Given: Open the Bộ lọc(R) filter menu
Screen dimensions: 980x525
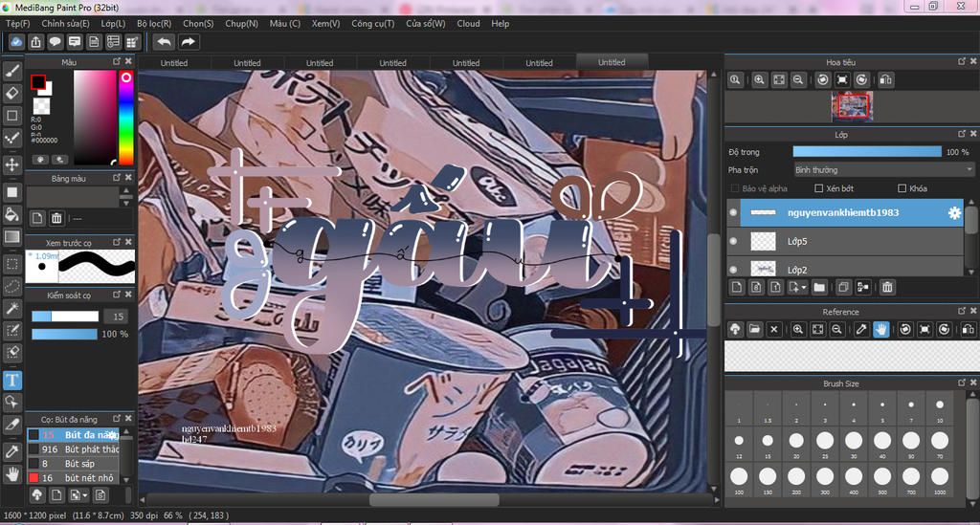Looking at the screenshot, I should coord(154,23).
